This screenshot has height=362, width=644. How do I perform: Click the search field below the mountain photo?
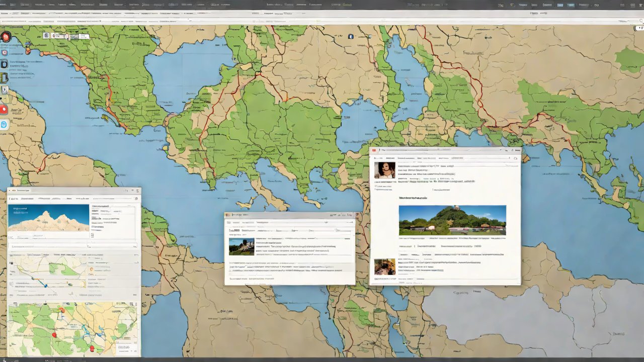(x=73, y=246)
